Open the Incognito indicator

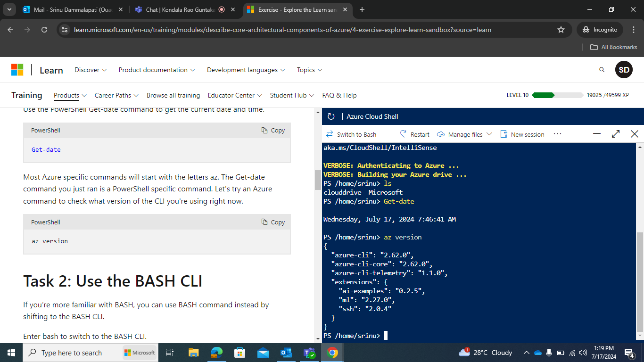pos(600,30)
